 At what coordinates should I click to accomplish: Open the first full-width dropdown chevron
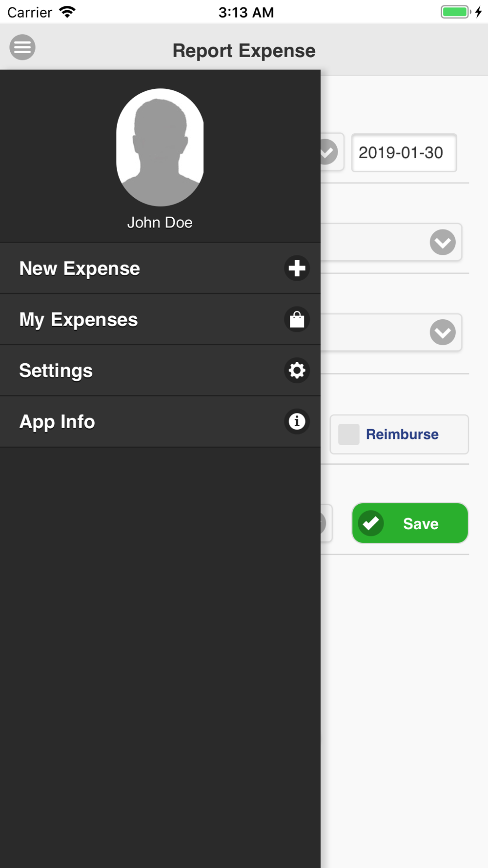pyautogui.click(x=443, y=242)
